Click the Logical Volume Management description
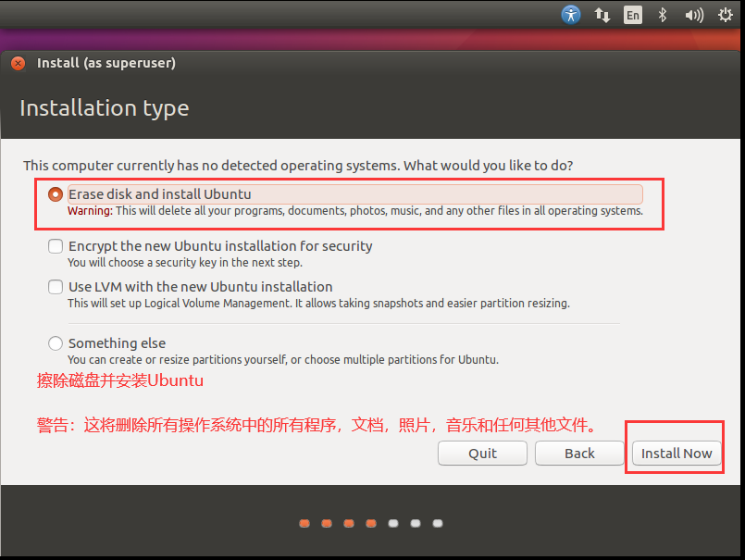745x560 pixels. click(x=318, y=304)
